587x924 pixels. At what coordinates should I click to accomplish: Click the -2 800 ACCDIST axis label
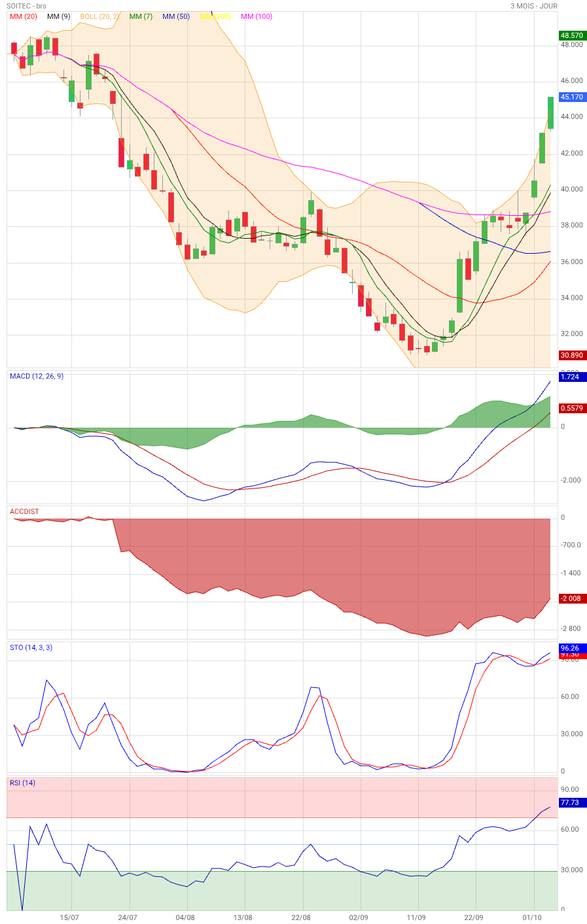coord(571,629)
